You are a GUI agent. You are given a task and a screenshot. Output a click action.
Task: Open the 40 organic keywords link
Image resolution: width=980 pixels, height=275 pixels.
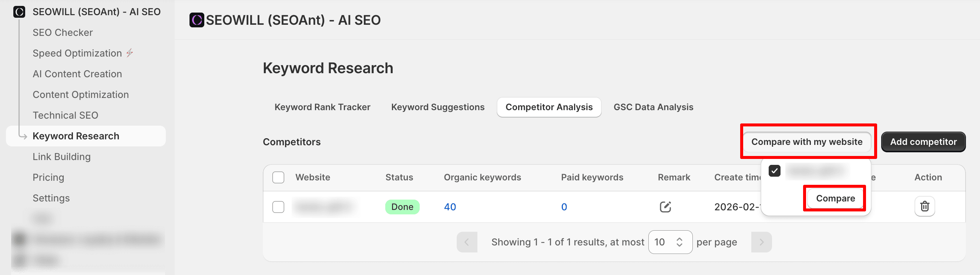[450, 207]
